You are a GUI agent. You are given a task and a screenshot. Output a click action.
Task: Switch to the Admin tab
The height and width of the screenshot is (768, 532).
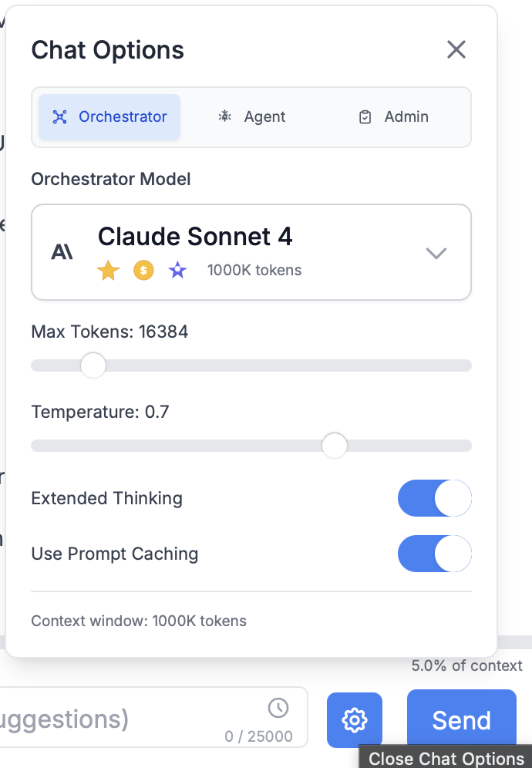click(394, 117)
